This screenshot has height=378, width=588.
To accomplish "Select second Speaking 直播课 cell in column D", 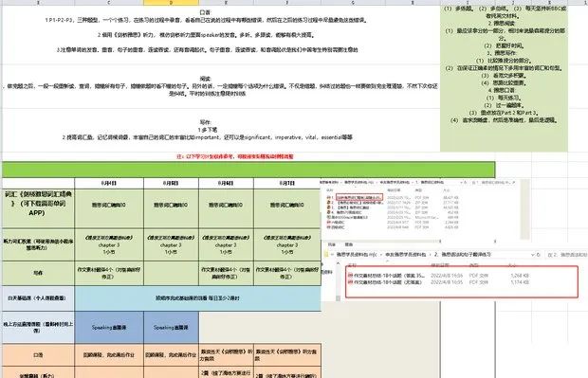I will coord(171,327).
